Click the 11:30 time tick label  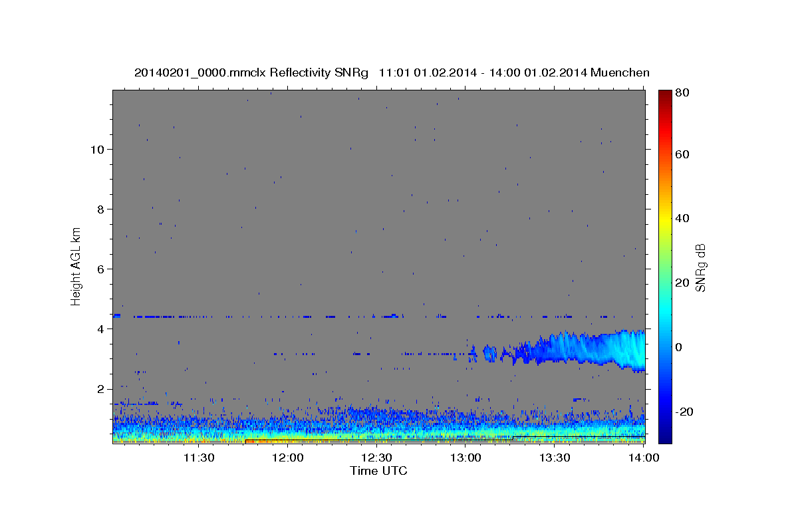click(x=198, y=458)
